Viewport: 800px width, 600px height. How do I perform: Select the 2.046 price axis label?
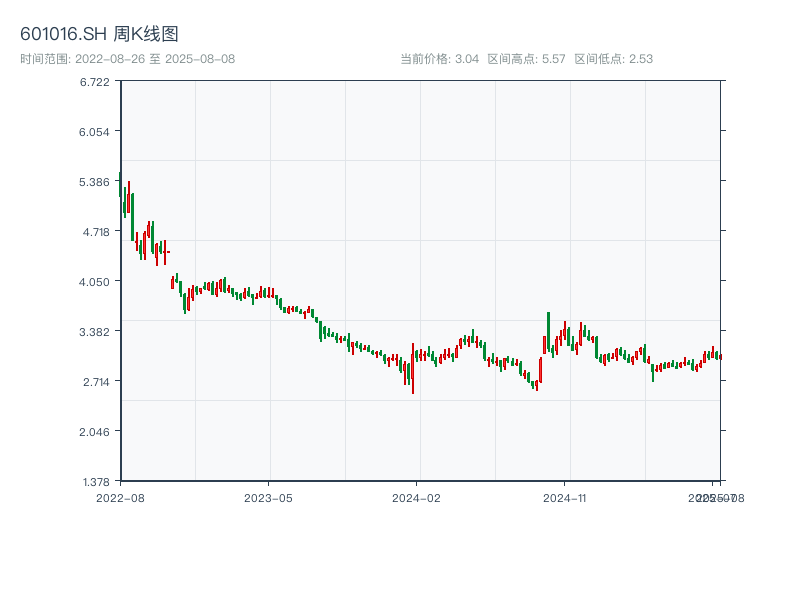pyautogui.click(x=96, y=431)
